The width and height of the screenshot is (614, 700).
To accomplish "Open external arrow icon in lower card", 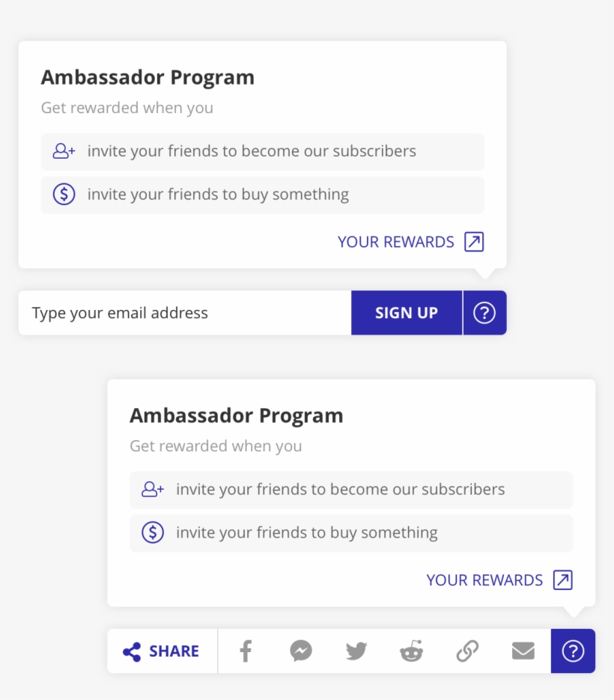I will coord(562,580).
